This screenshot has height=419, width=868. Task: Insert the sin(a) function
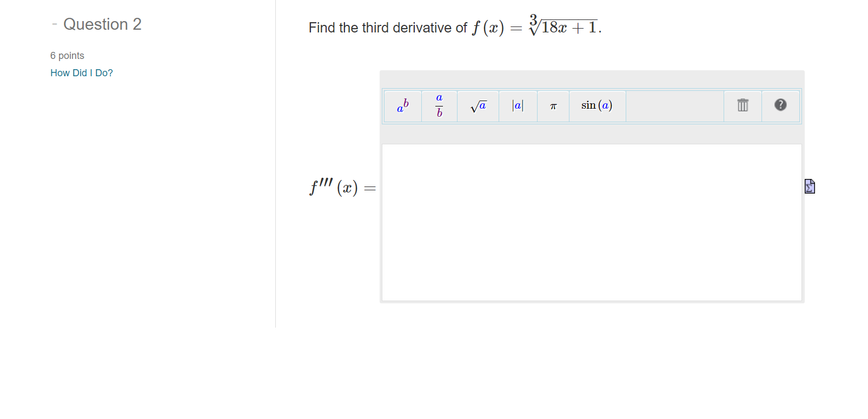[597, 105]
